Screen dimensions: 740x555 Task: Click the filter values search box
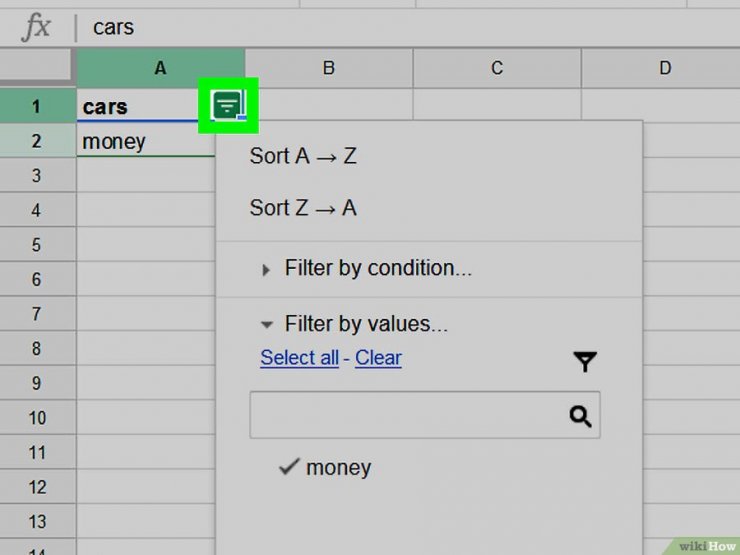(x=425, y=415)
